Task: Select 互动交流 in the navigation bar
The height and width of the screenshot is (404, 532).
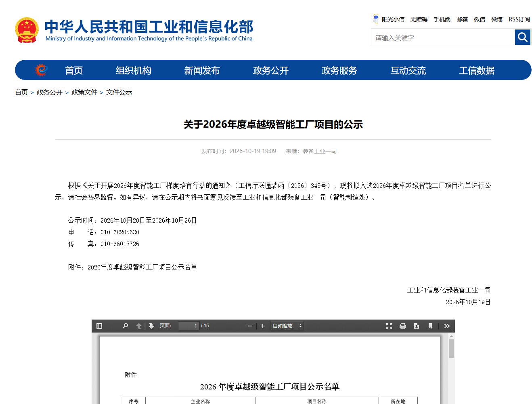Action: [408, 70]
